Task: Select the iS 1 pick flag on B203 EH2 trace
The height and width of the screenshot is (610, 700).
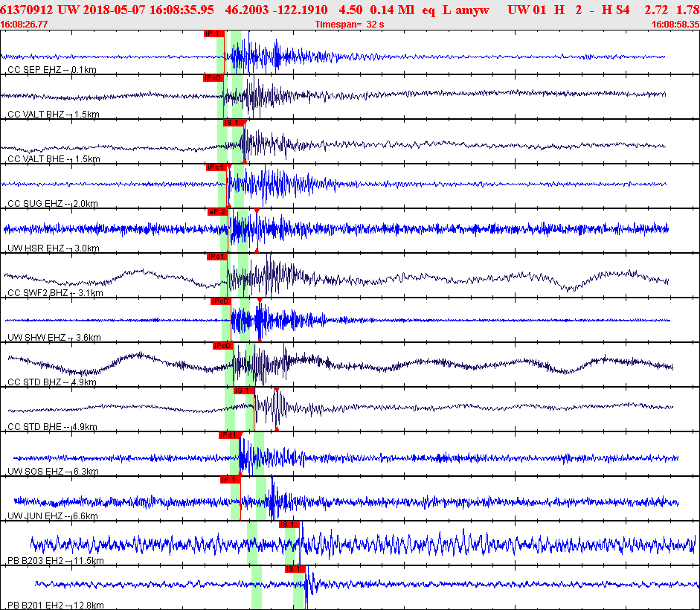Action: [x=289, y=524]
